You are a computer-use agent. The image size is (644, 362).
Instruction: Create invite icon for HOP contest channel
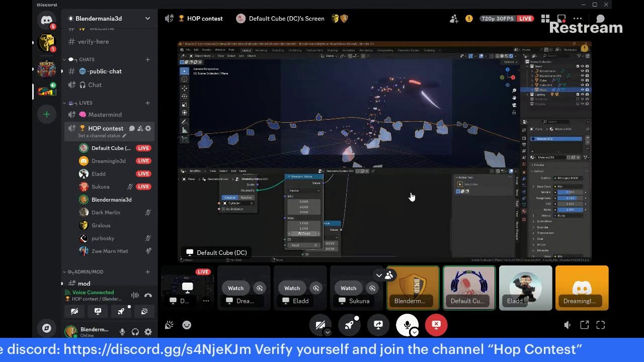coord(140,128)
